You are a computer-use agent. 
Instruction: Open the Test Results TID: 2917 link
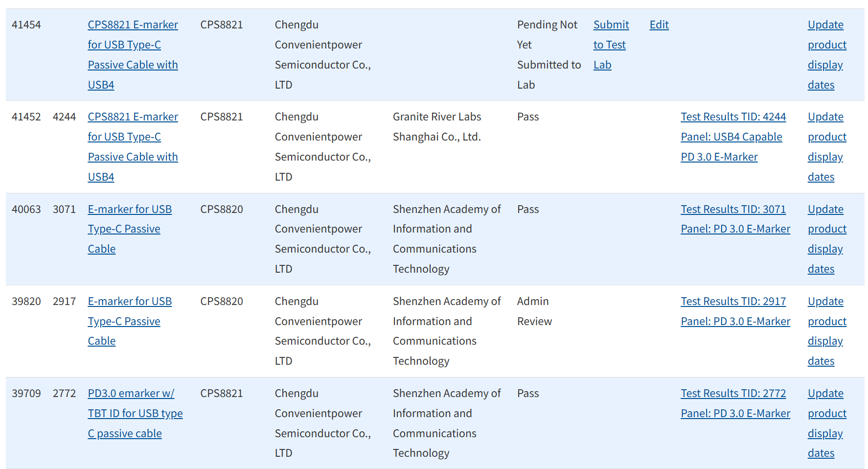(733, 301)
